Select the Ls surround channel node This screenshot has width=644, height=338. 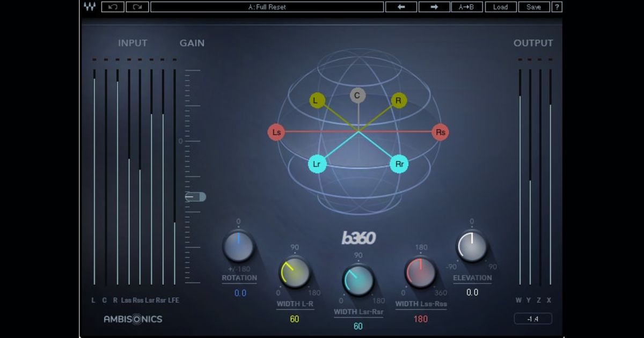coord(276,133)
